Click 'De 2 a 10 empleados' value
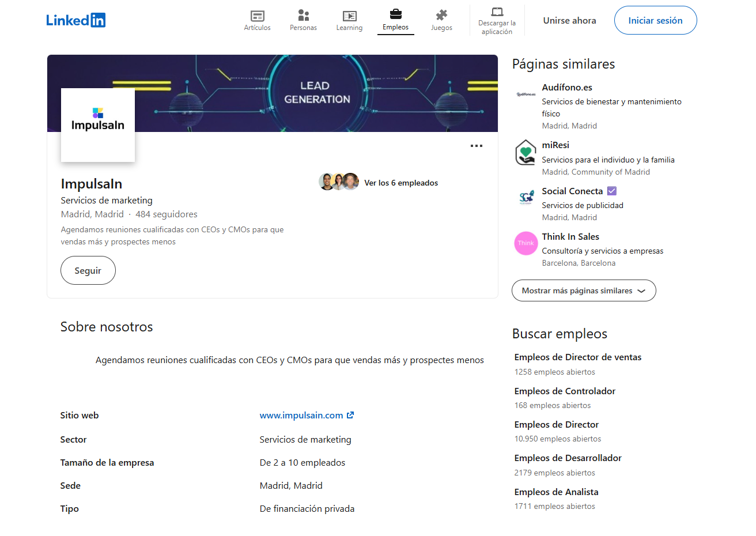The height and width of the screenshot is (536, 756). [303, 462]
